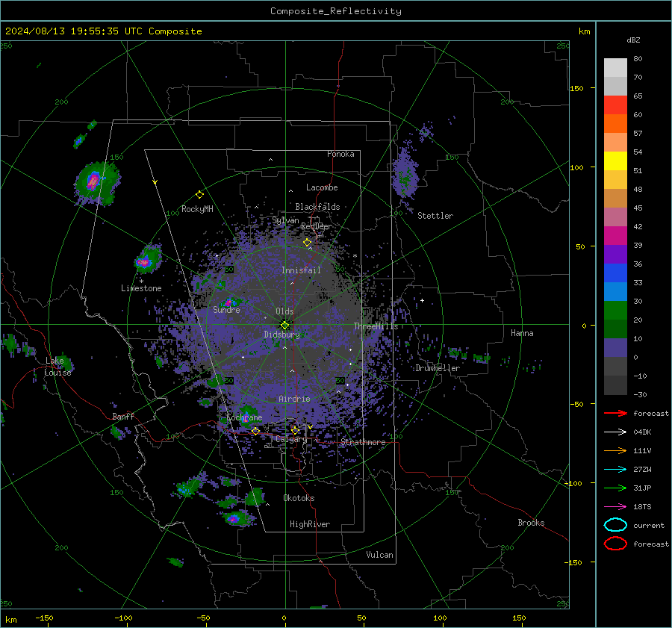The width and height of the screenshot is (672, 628).
Task: Click the green 31JP arrow in legend
Action: coord(615,488)
